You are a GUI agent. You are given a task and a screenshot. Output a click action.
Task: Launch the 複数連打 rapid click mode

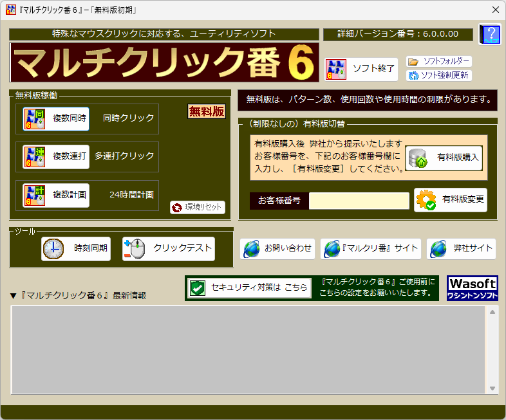coord(56,157)
